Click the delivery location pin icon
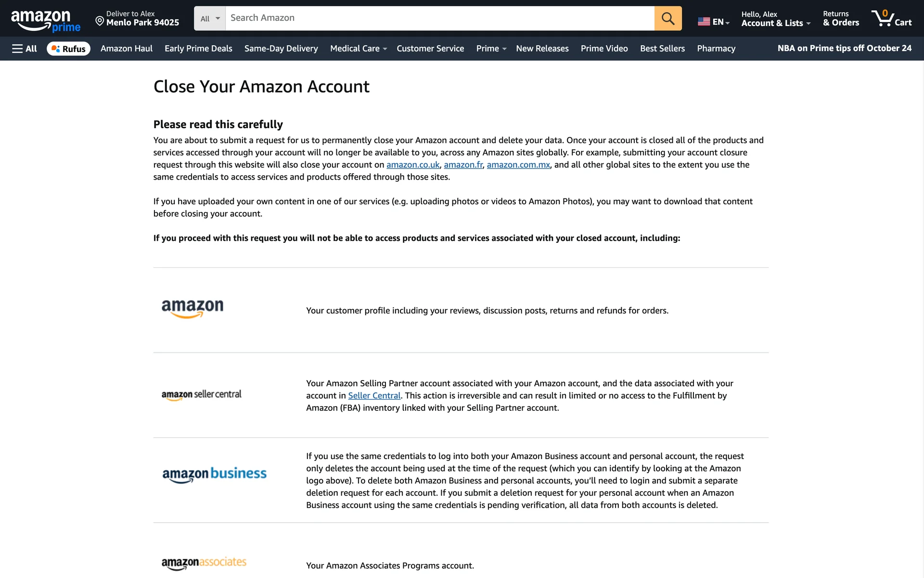 [x=100, y=21]
